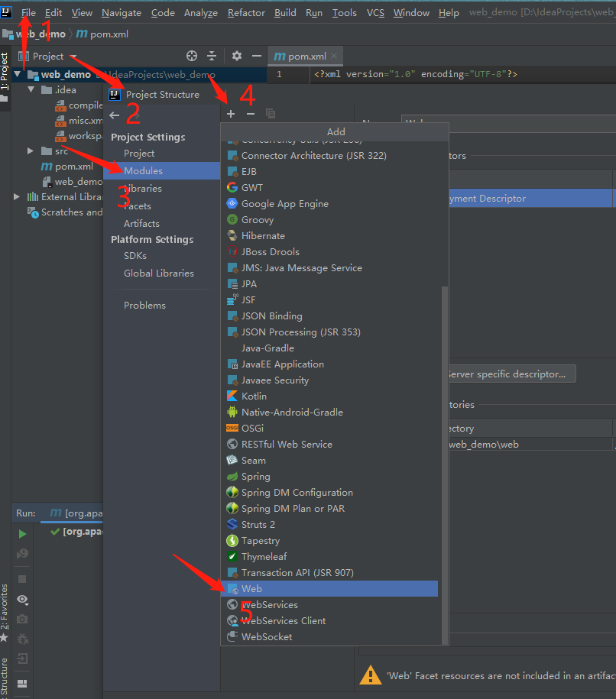Open the Navigate menu
Image resolution: width=616 pixels, height=699 pixels.
[122, 12]
